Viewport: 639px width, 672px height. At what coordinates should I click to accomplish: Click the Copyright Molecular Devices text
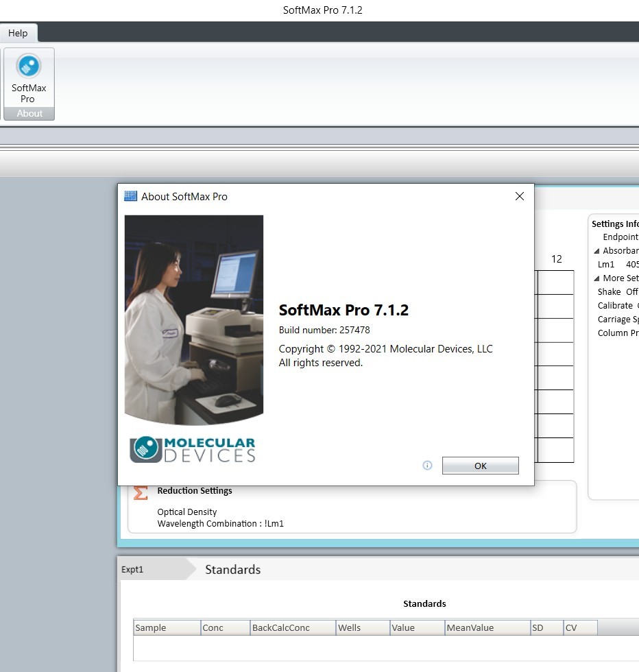(386, 349)
